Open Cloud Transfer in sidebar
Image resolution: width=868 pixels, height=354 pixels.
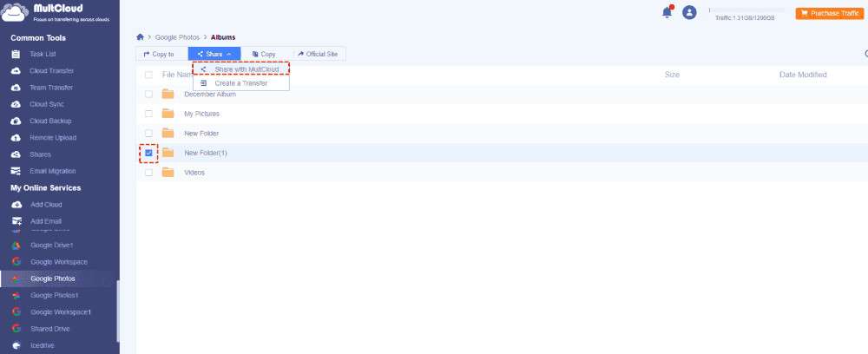click(51, 71)
